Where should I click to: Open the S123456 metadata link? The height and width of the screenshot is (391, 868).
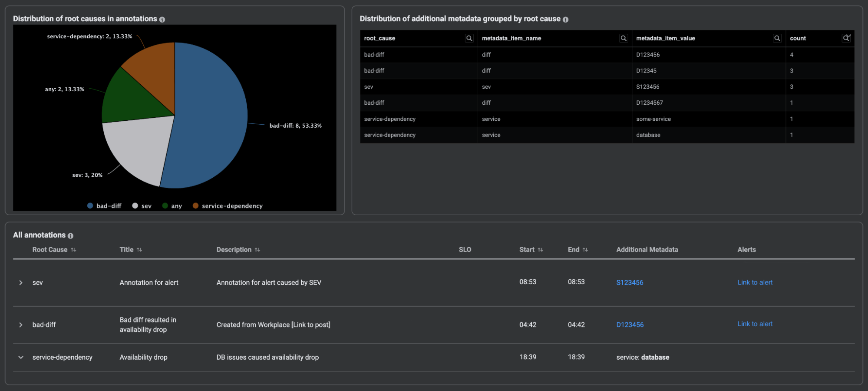(630, 282)
